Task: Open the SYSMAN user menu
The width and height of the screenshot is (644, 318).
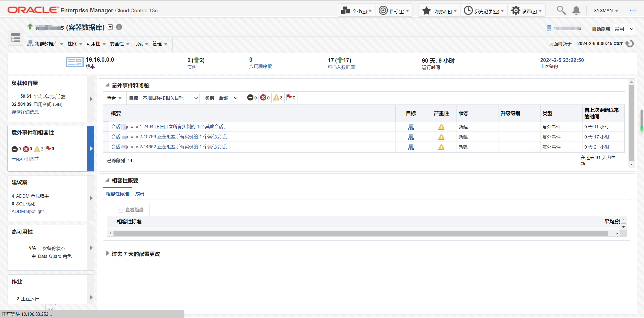Action: pos(606,11)
